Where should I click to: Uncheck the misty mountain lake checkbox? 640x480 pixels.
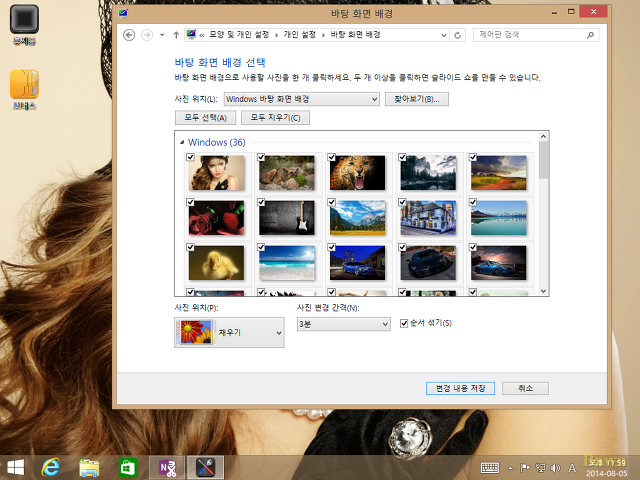tap(402, 157)
